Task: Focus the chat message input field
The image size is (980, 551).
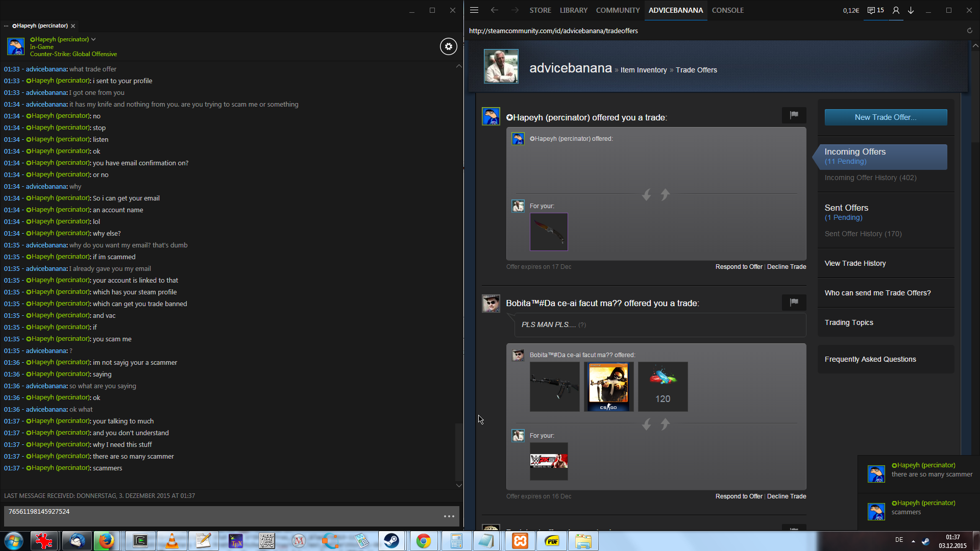Action: pyautogui.click(x=219, y=515)
